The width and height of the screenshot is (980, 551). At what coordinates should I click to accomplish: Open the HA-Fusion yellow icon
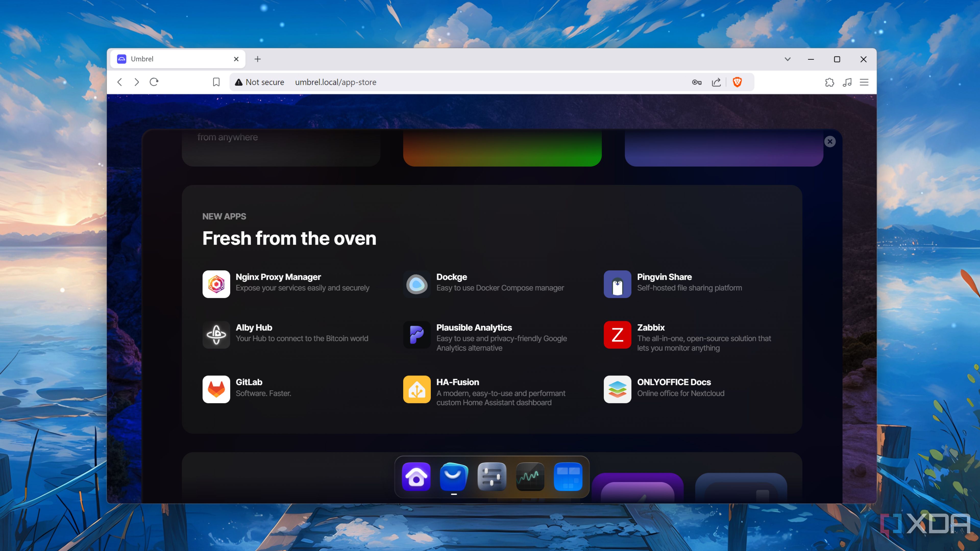click(x=416, y=389)
